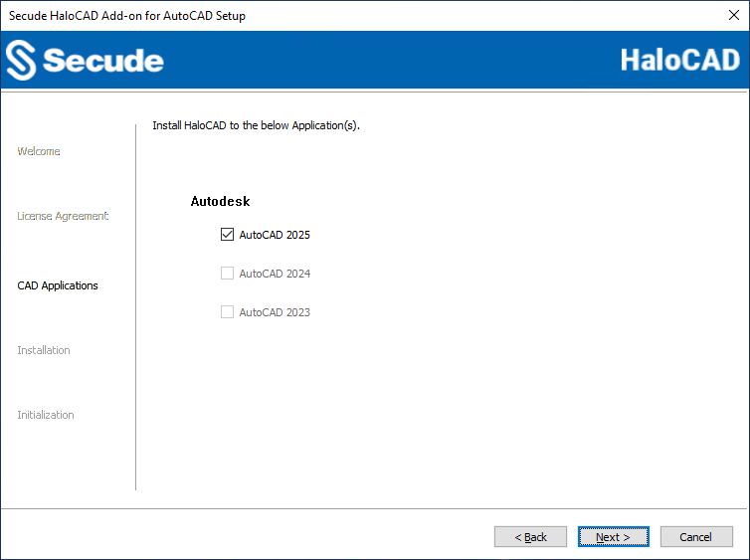Screen dimensions: 750x560
Task: Click the Install HaloCAD instruction text
Action: pos(255,126)
